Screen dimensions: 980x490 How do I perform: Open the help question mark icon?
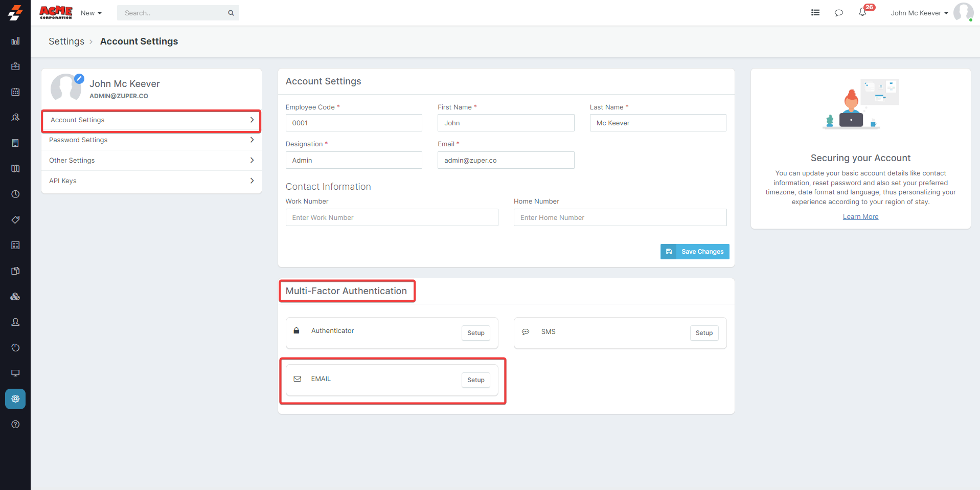tap(15, 425)
